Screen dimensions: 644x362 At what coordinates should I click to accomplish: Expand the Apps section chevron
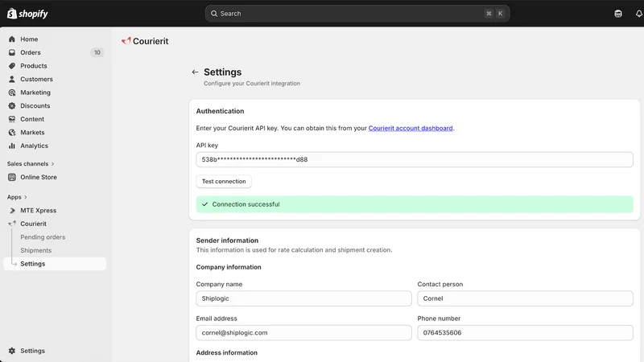[26, 197]
